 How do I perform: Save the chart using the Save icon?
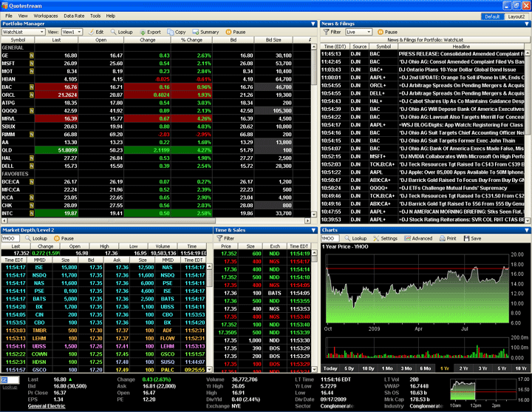click(471, 239)
